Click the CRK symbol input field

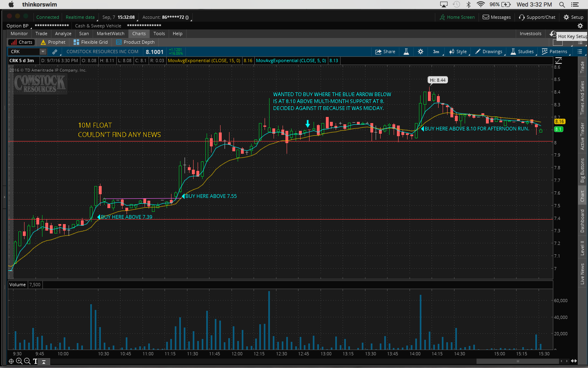[x=24, y=52]
